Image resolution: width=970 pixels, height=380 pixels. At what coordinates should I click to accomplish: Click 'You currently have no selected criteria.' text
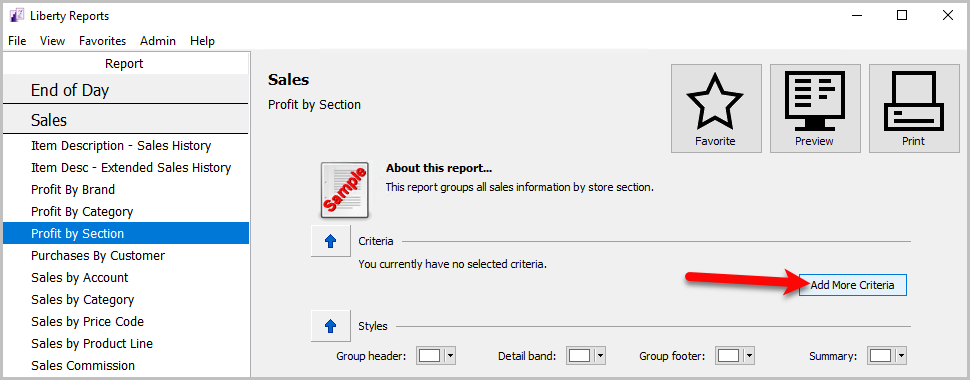click(452, 264)
